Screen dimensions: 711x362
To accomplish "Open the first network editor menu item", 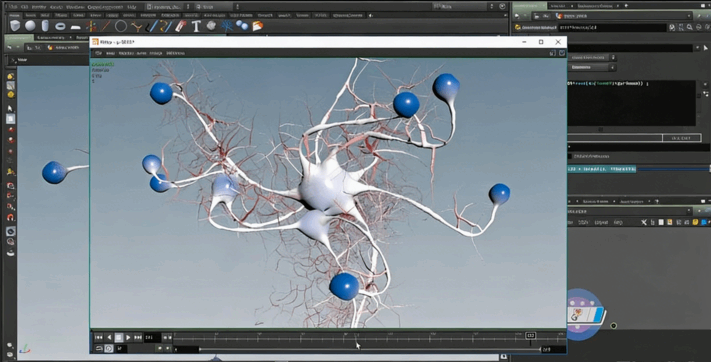I will click(570, 222).
